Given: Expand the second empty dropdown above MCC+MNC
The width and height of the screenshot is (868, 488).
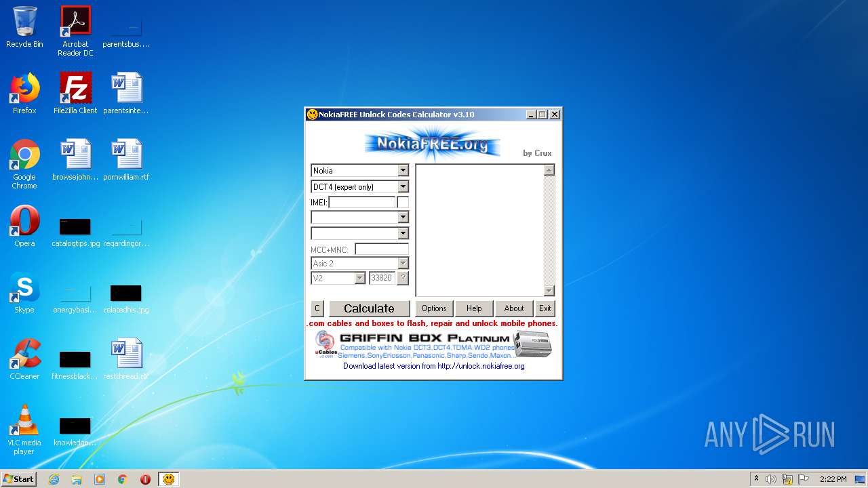Looking at the screenshot, I should 403,233.
